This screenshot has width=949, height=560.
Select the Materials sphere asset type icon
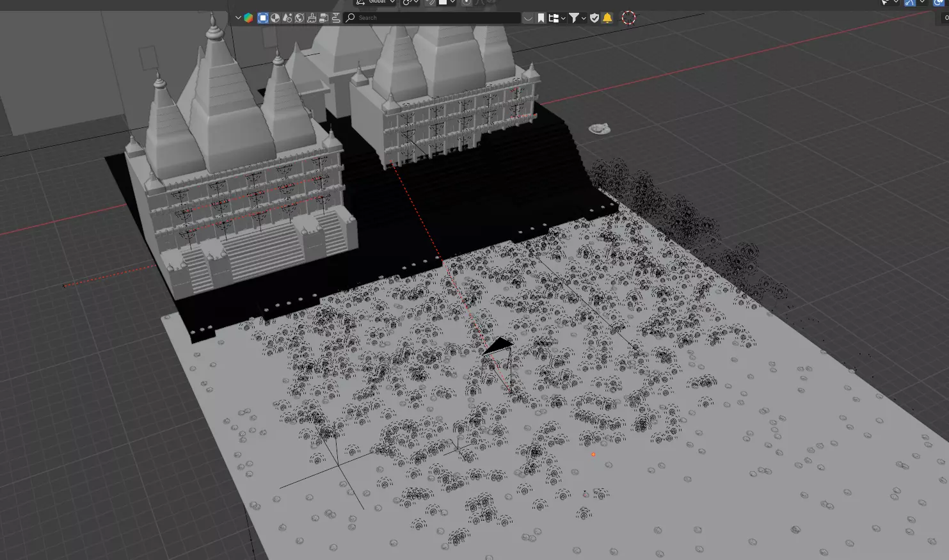[275, 18]
